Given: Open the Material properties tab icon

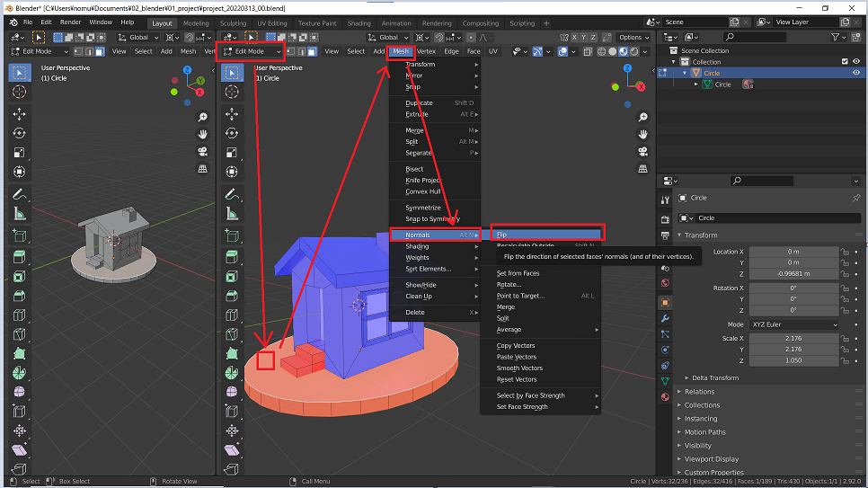Looking at the screenshot, I should point(666,397).
